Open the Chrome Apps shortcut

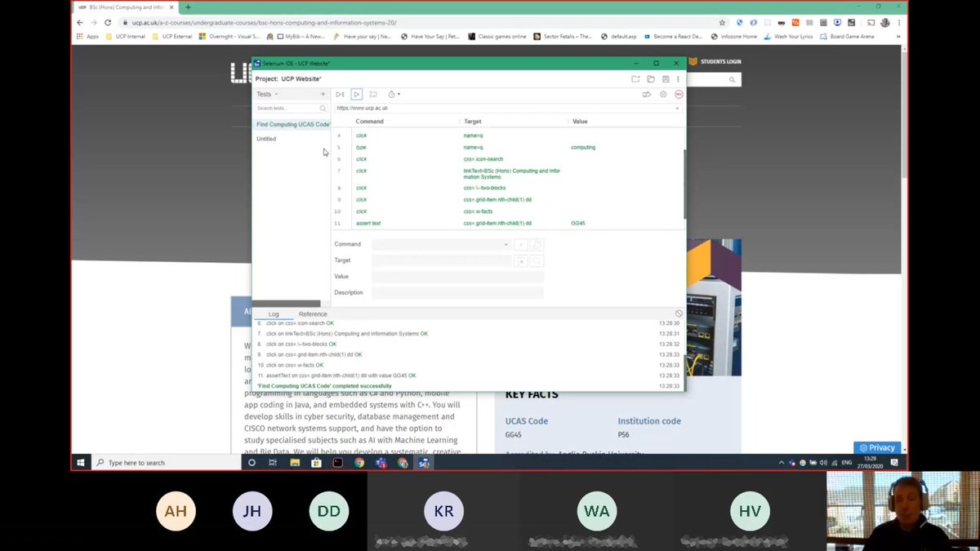pos(87,36)
